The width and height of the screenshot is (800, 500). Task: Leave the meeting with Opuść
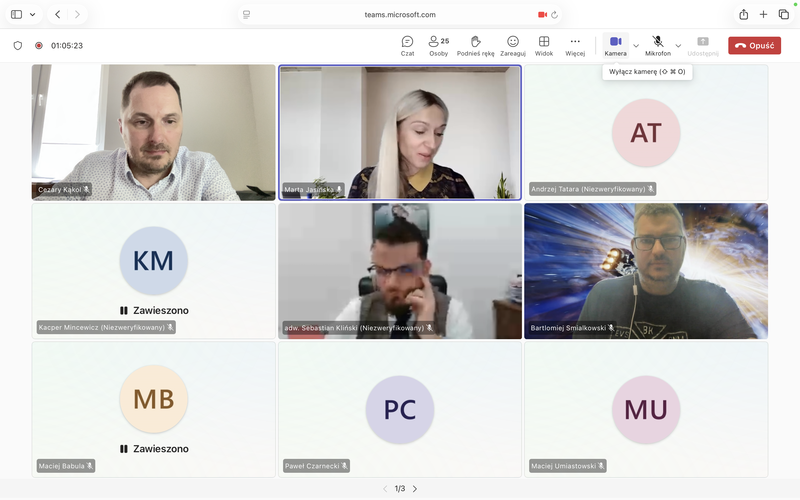[x=754, y=45]
